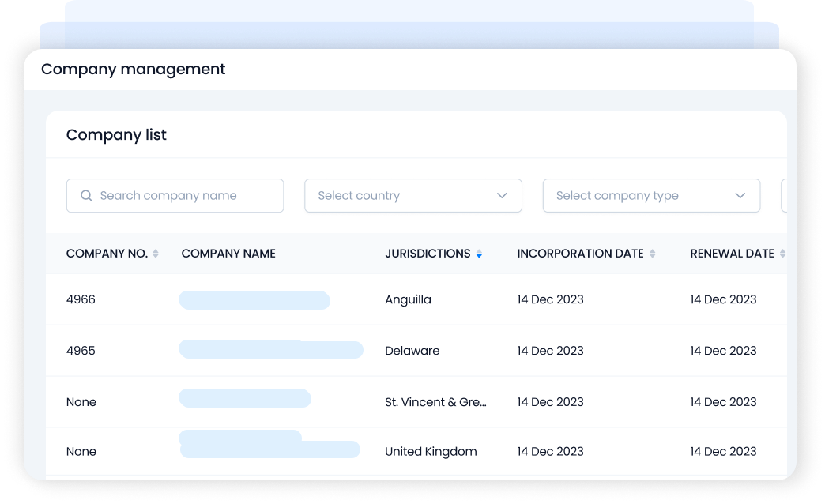Click the truncated St. Vincent & Gre… jurisdiction cell
825x504 pixels.
point(435,401)
